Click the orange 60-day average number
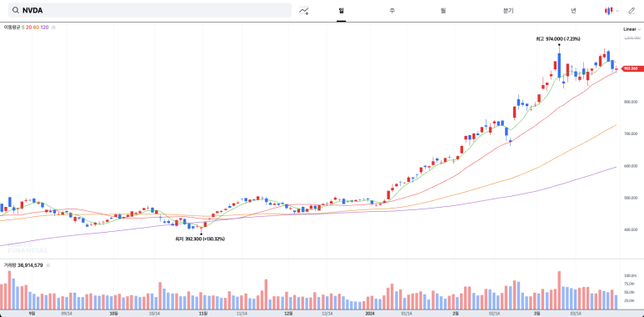 tap(36, 28)
